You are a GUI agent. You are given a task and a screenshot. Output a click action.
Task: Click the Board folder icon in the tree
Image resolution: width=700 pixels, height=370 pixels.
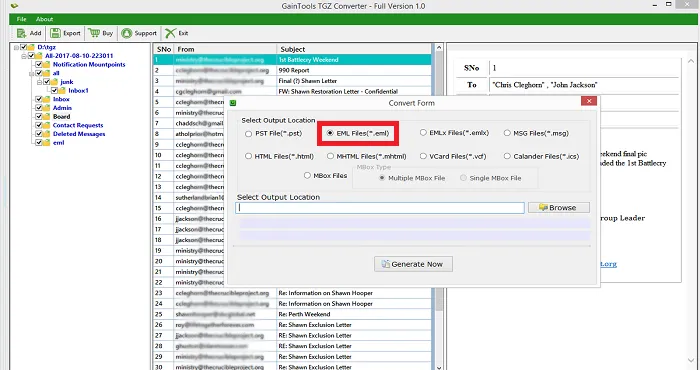[46, 116]
